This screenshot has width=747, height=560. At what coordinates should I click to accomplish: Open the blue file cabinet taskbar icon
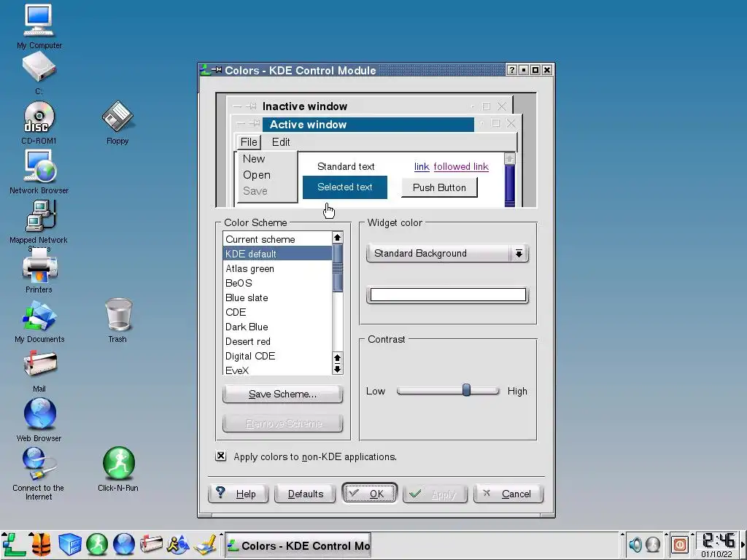[x=69, y=544]
